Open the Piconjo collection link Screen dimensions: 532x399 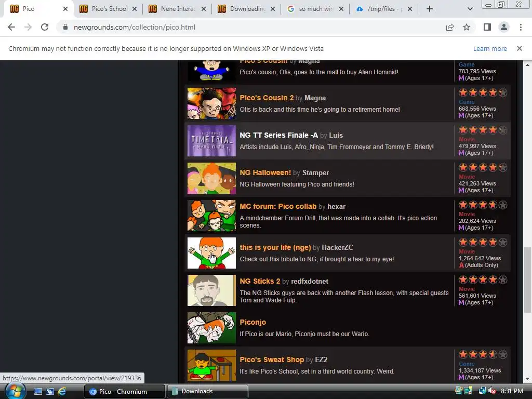(x=253, y=322)
